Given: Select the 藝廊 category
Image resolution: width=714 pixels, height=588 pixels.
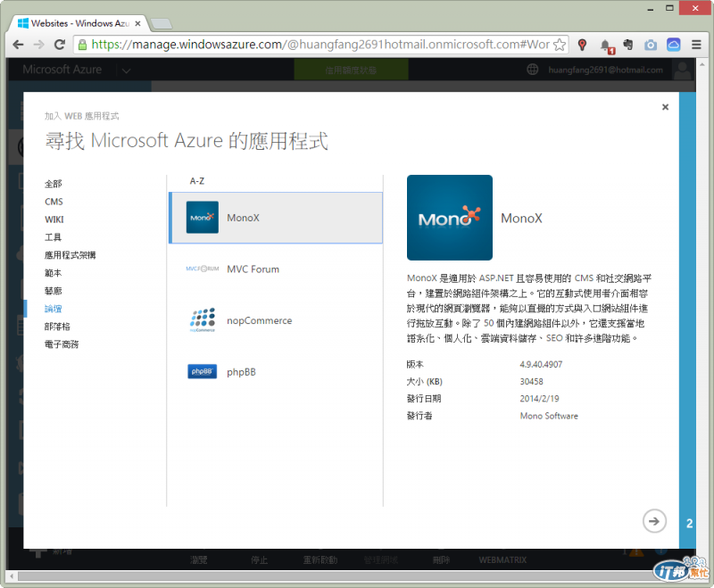Looking at the screenshot, I should [53, 291].
